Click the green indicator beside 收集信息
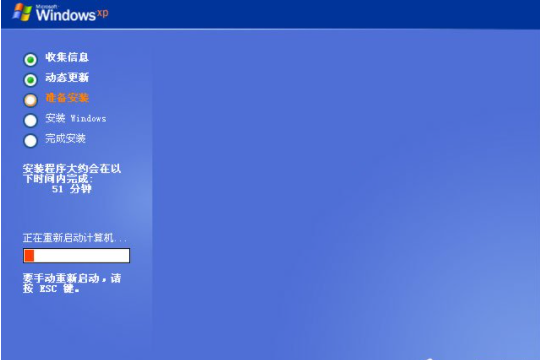The width and height of the screenshot is (540, 360). [30, 60]
